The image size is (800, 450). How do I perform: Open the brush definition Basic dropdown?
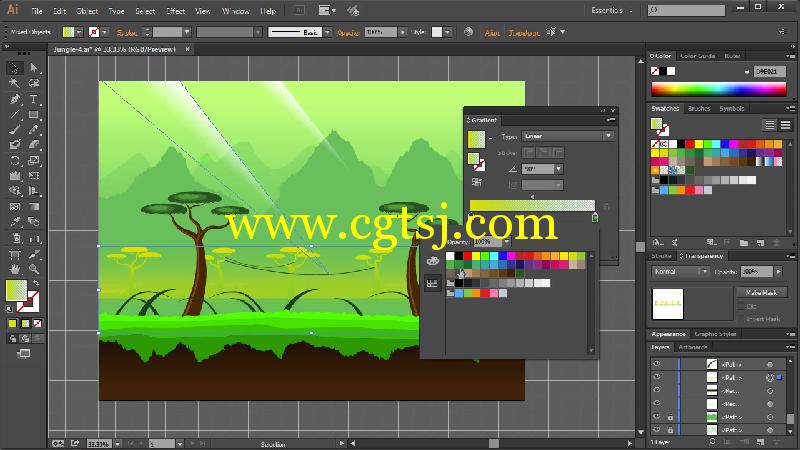tap(327, 32)
